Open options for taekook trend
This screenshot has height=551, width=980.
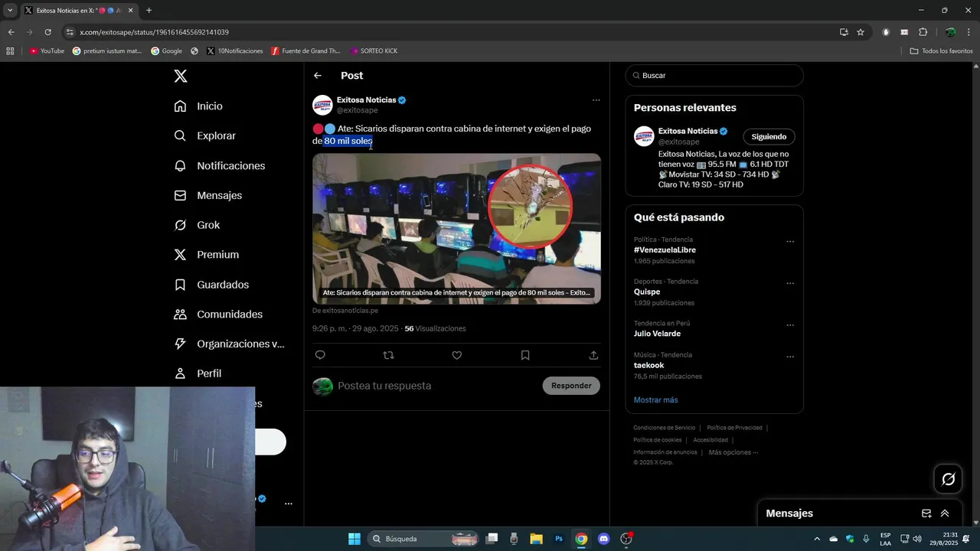790,357
